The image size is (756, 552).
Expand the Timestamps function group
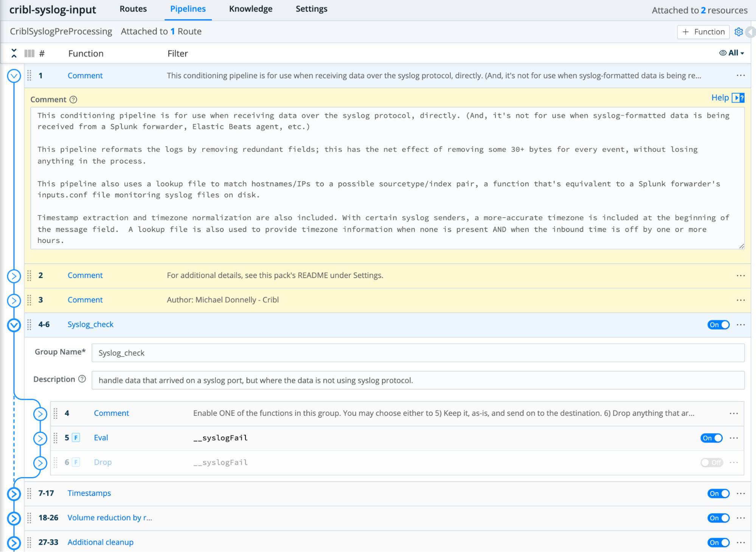point(14,493)
